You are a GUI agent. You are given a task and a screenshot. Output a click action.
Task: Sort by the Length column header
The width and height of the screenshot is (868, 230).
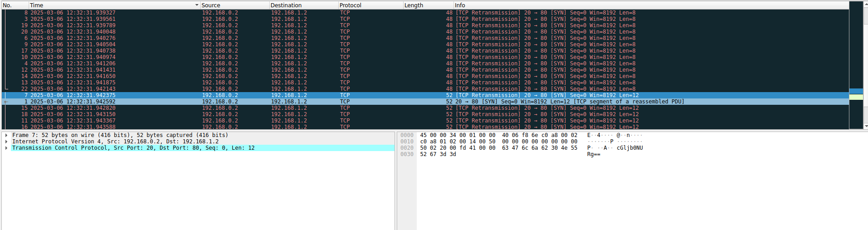point(427,5)
